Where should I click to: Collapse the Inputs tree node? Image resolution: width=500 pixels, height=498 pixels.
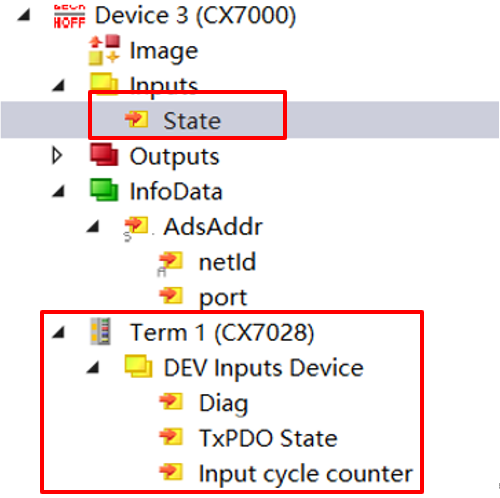click(x=58, y=85)
